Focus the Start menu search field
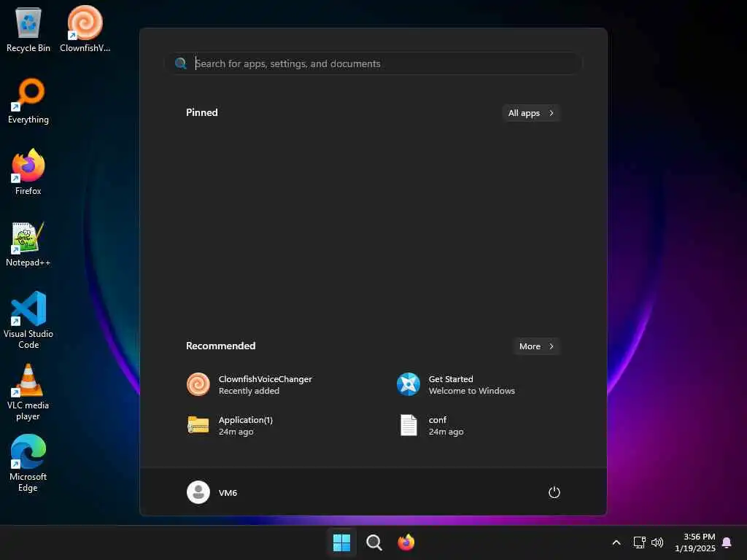This screenshot has width=747, height=560. point(374,63)
